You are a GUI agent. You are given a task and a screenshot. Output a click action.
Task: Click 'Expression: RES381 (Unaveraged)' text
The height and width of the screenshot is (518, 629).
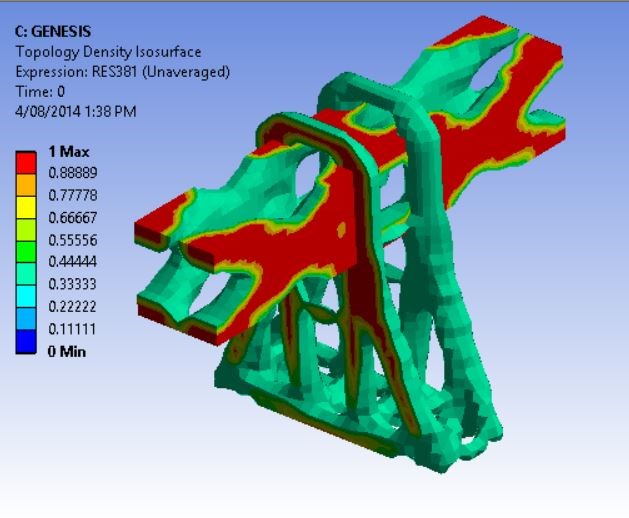tap(122, 72)
